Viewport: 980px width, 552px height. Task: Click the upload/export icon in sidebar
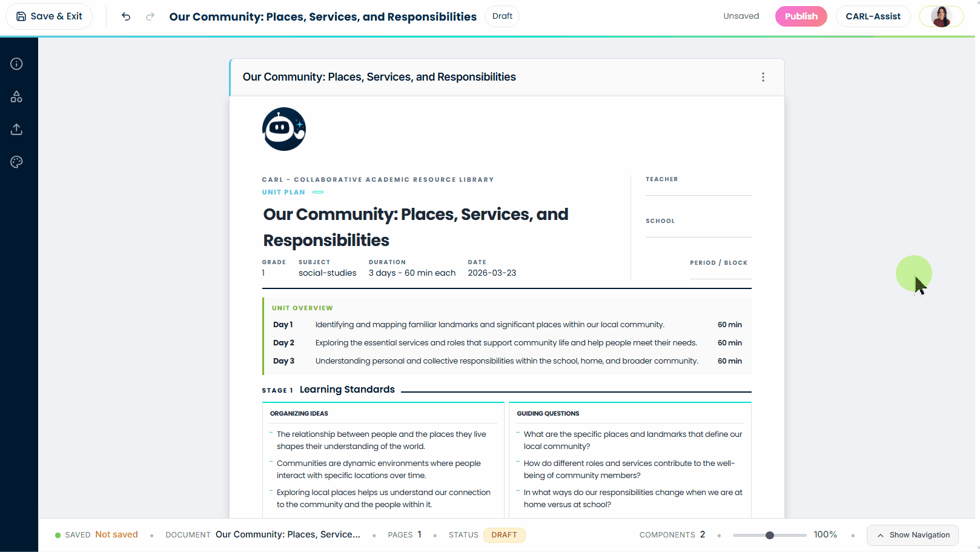tap(16, 129)
